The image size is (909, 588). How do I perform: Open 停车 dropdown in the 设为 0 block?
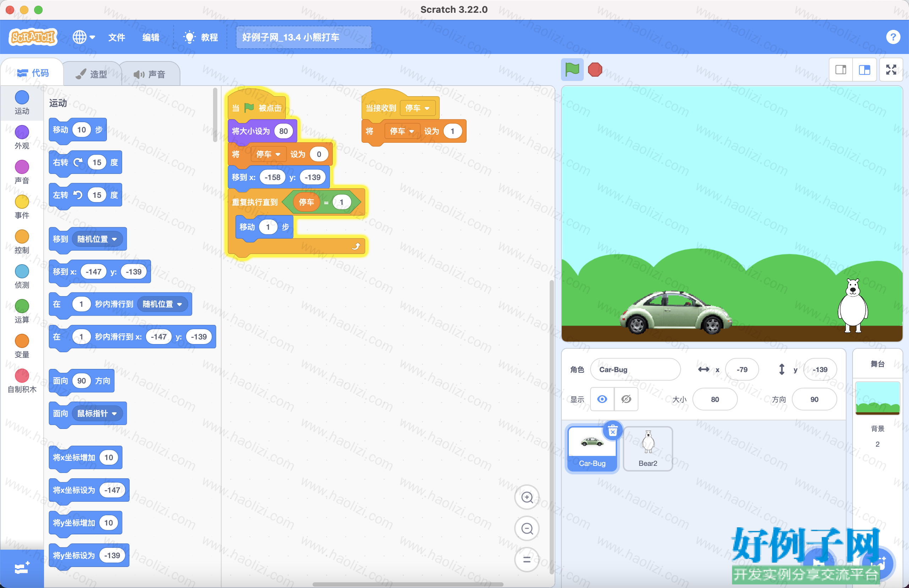(x=268, y=154)
